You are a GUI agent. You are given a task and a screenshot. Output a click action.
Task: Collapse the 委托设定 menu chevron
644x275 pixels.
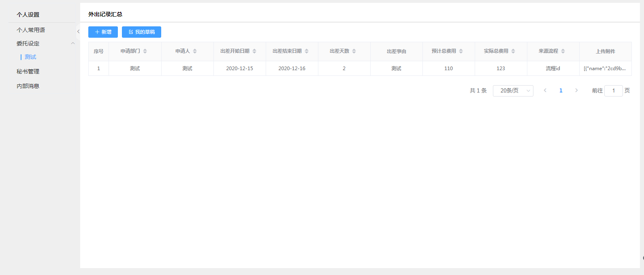pyautogui.click(x=73, y=43)
